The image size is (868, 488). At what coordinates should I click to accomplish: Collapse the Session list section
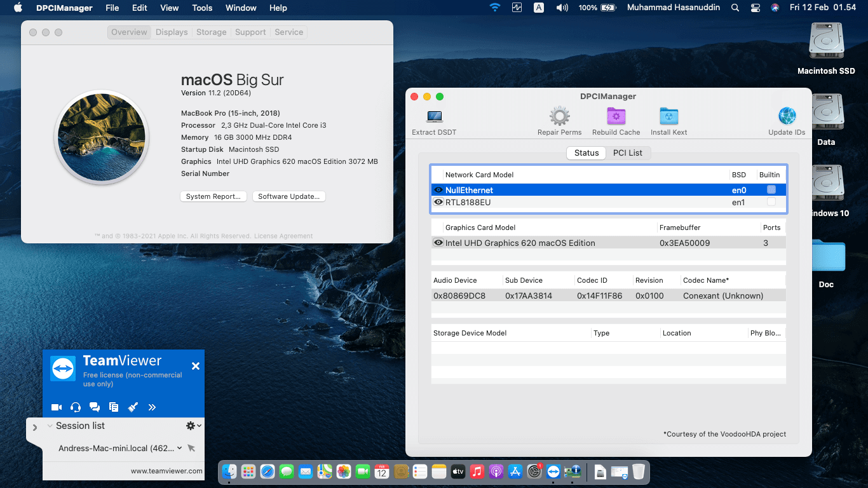(50, 426)
